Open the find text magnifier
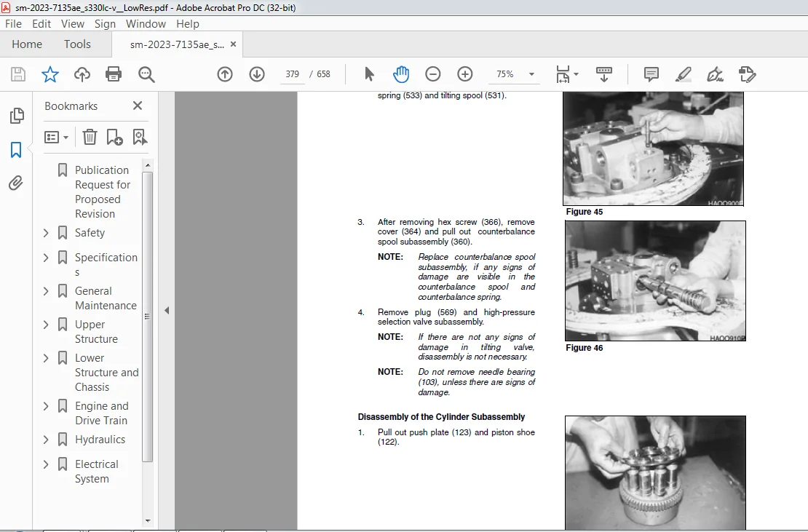Viewport: 808px width, 532px height. (x=146, y=74)
